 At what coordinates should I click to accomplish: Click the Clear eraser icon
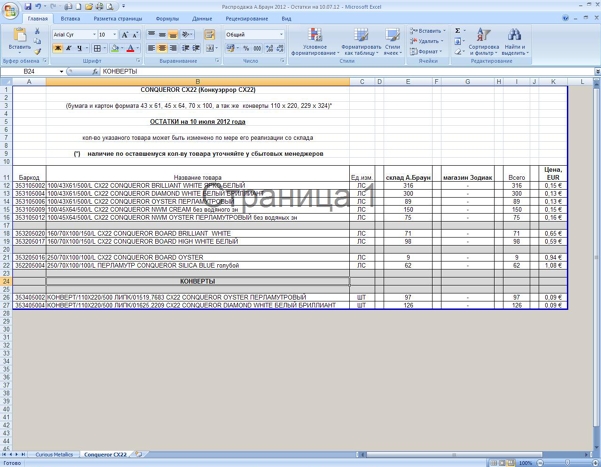pyautogui.click(x=458, y=51)
